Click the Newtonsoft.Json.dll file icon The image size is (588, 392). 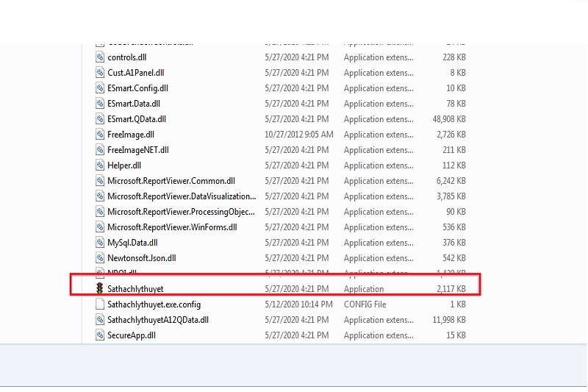tap(101, 258)
